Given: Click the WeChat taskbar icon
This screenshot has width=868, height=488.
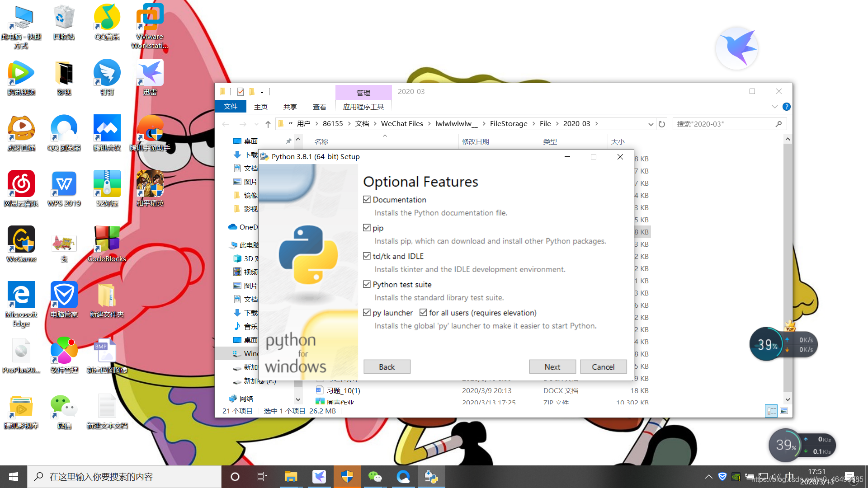Looking at the screenshot, I should (375, 477).
